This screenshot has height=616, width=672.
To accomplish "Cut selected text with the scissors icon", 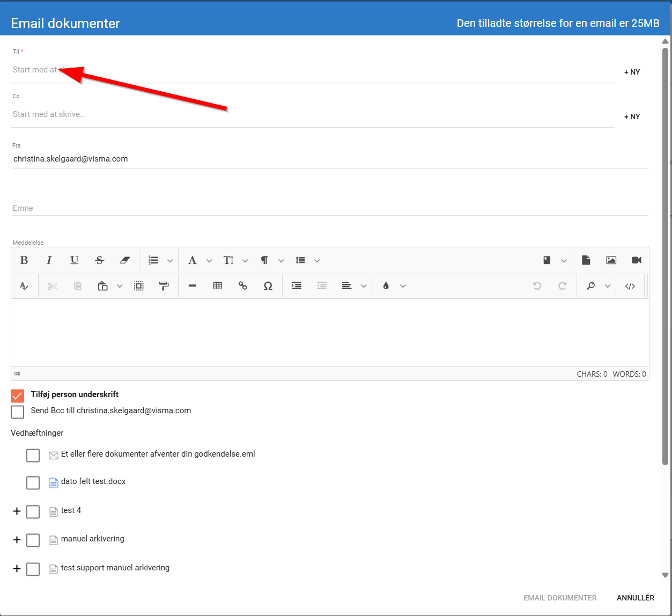I will tap(53, 286).
